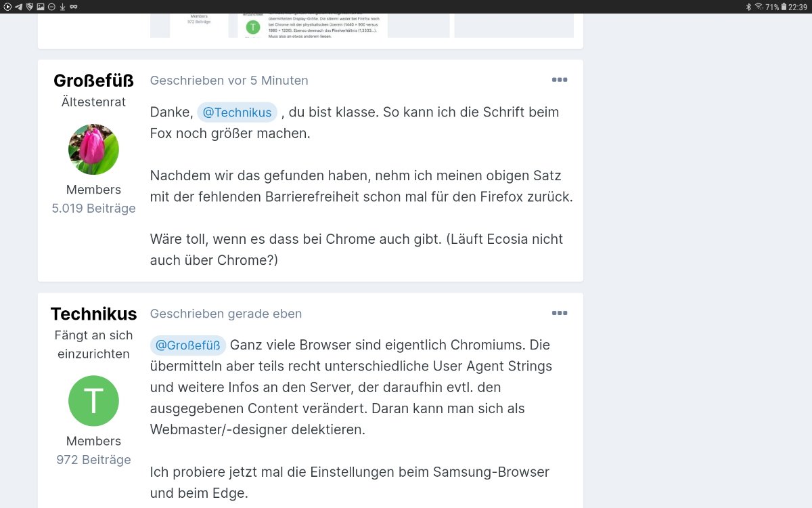Tap the shield notification icon
Viewport: 812px width, 508px height.
(x=29, y=7)
